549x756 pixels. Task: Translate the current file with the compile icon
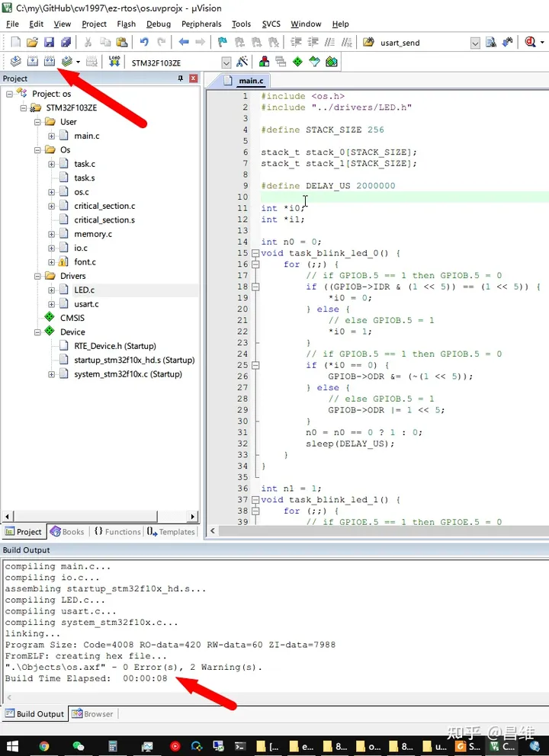pyautogui.click(x=15, y=62)
